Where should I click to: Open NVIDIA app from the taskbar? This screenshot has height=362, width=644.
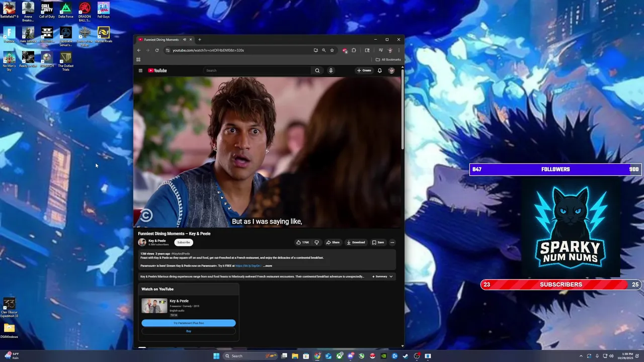click(384, 356)
